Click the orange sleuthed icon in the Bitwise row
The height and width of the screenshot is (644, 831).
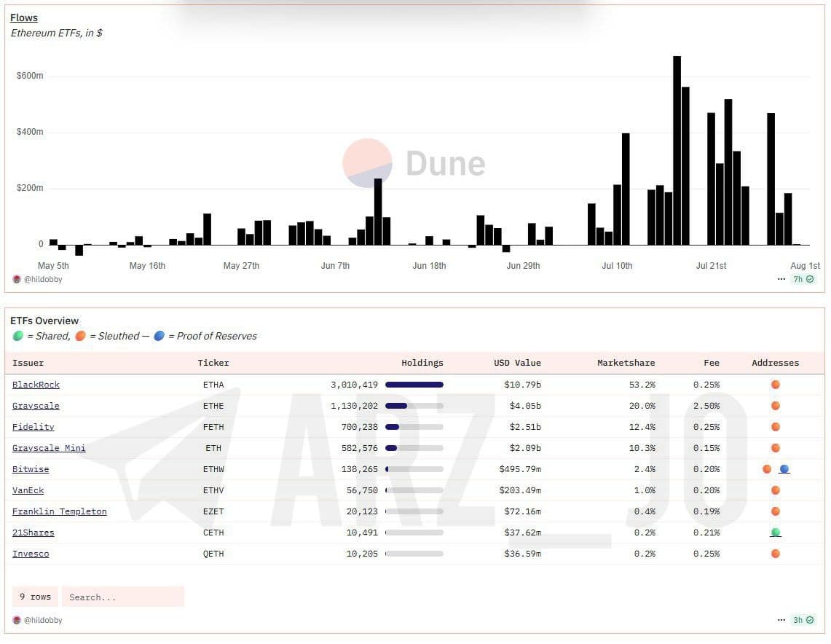(x=767, y=469)
